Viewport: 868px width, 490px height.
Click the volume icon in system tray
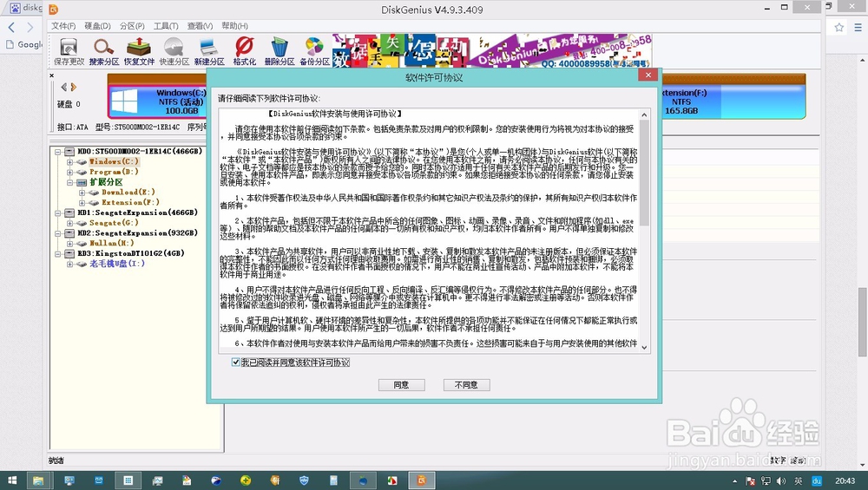click(x=780, y=480)
